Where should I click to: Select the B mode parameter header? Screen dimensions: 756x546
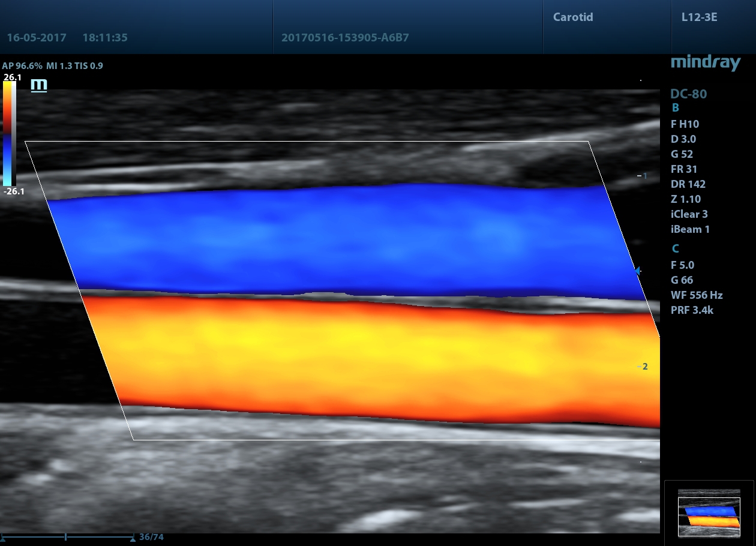click(x=675, y=109)
